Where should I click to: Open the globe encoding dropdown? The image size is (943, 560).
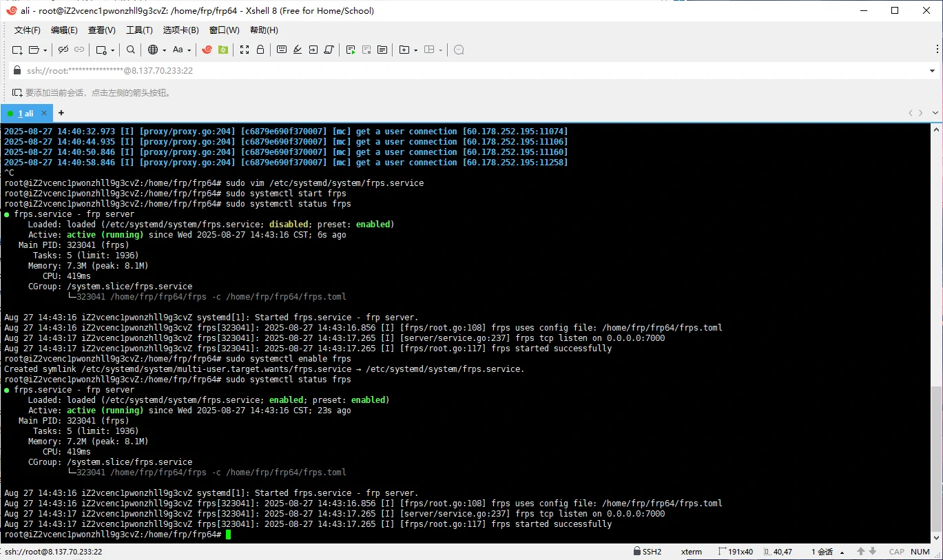click(163, 50)
